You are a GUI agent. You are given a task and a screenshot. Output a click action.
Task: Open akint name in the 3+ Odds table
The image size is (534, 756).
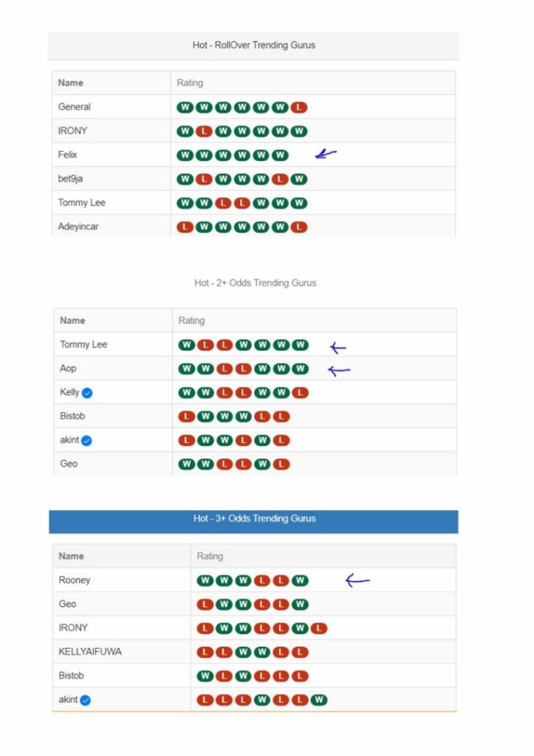pyautogui.click(x=68, y=700)
